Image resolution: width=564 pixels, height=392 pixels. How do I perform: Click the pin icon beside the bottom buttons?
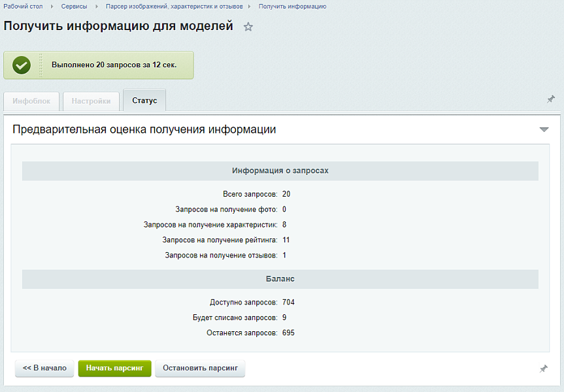[x=543, y=369]
